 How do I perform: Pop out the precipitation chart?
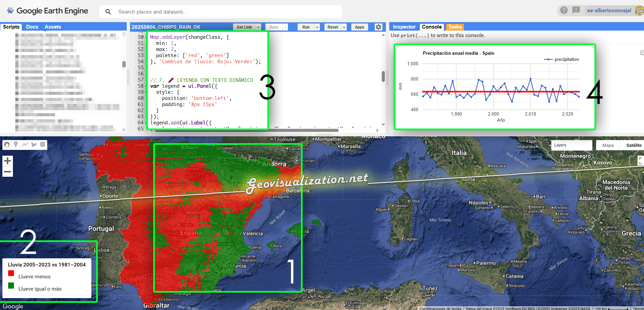click(642, 53)
